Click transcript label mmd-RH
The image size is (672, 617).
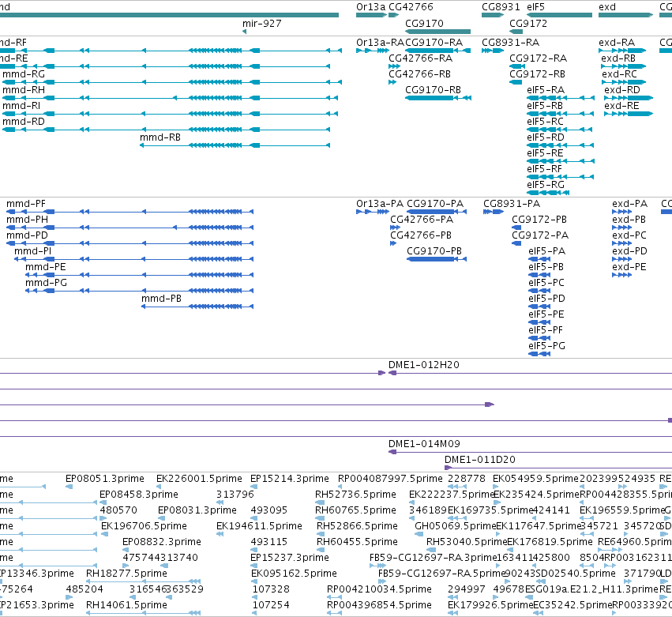24,90
